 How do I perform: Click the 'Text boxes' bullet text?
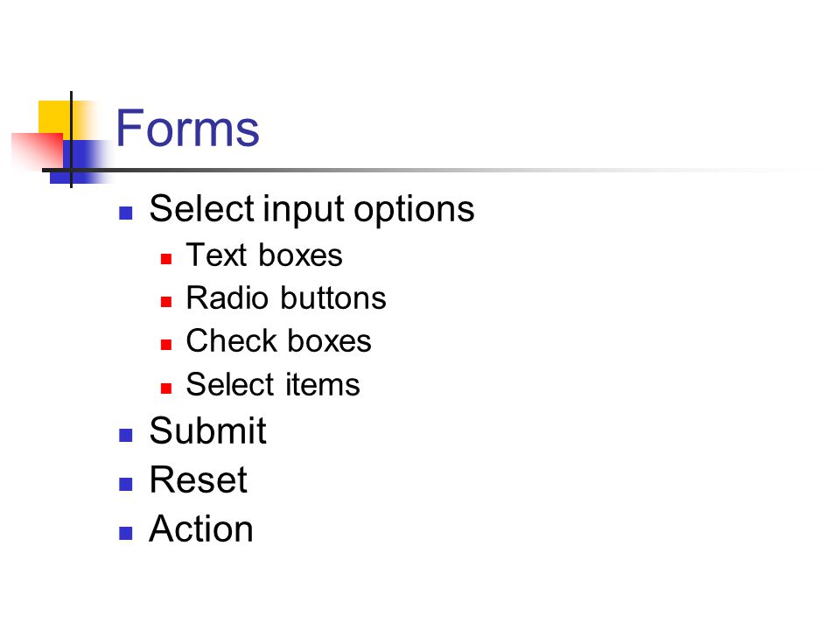[264, 255]
